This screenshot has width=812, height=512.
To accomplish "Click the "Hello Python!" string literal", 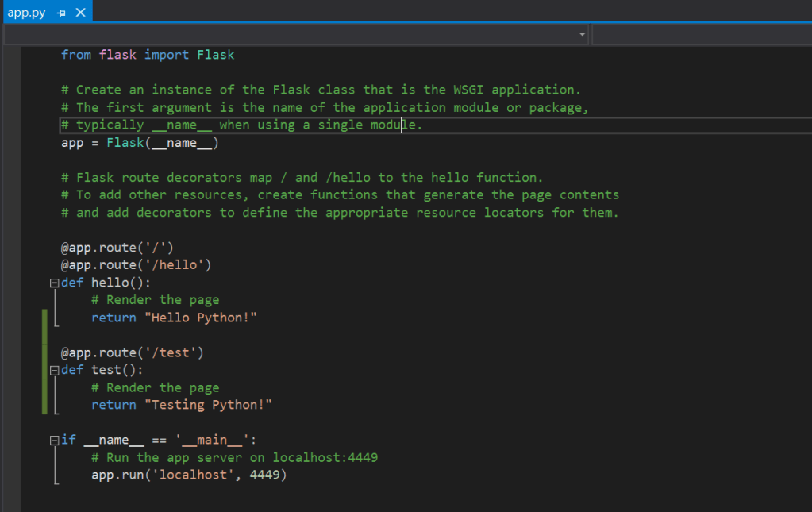I will click(x=200, y=318).
